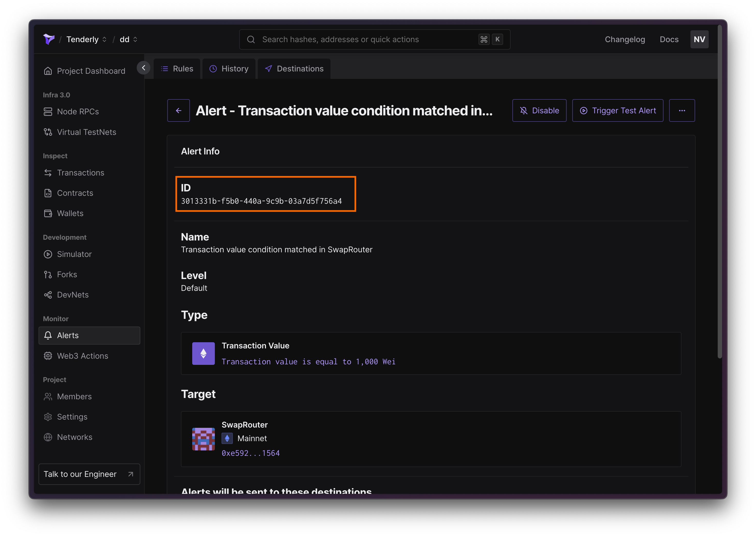Collapse the sidebar with the chevron

[143, 68]
